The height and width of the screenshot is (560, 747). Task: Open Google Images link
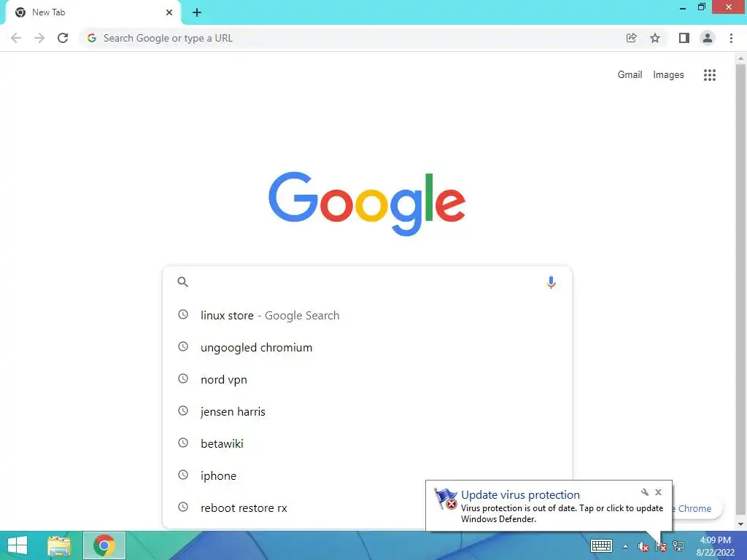click(668, 75)
